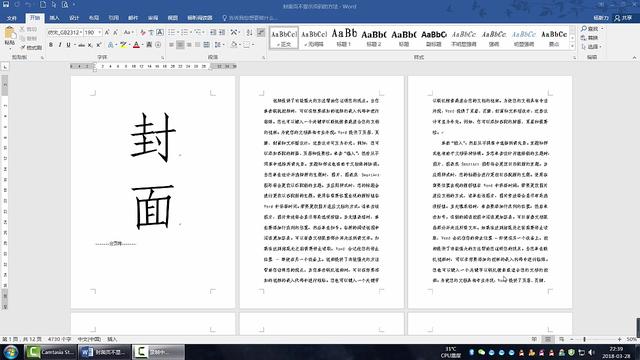The image size is (640, 360).
Task: Click the Windows Start button
Action: pos(11,352)
